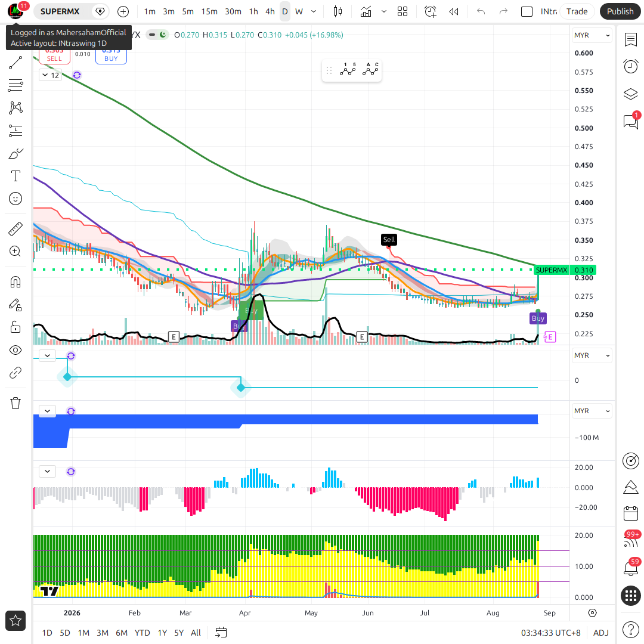Create an alert with the clock-plus icon
The width and height of the screenshot is (644, 644).
click(431, 11)
